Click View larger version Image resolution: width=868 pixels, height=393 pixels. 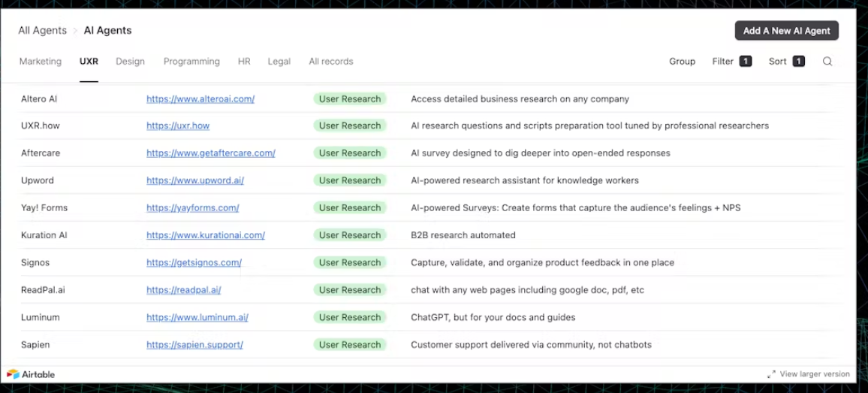(x=814, y=374)
